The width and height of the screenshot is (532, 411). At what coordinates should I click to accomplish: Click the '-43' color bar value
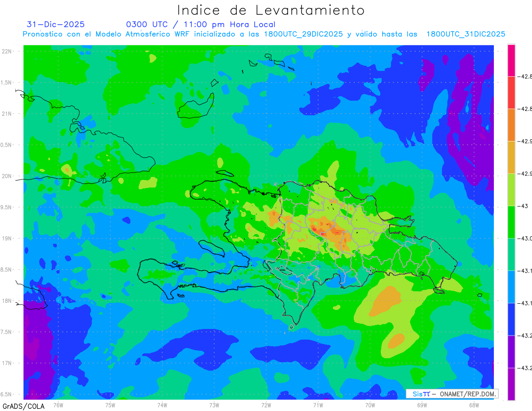[524, 206]
